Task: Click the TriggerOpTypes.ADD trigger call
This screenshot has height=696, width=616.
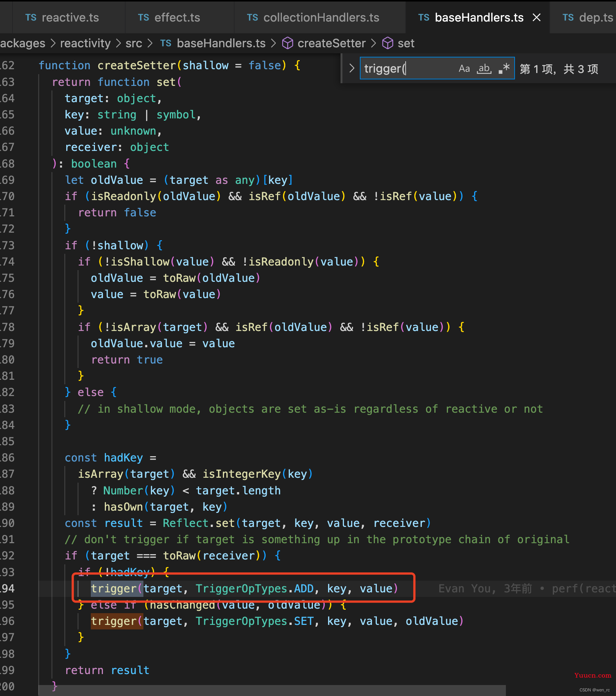Action: (244, 588)
